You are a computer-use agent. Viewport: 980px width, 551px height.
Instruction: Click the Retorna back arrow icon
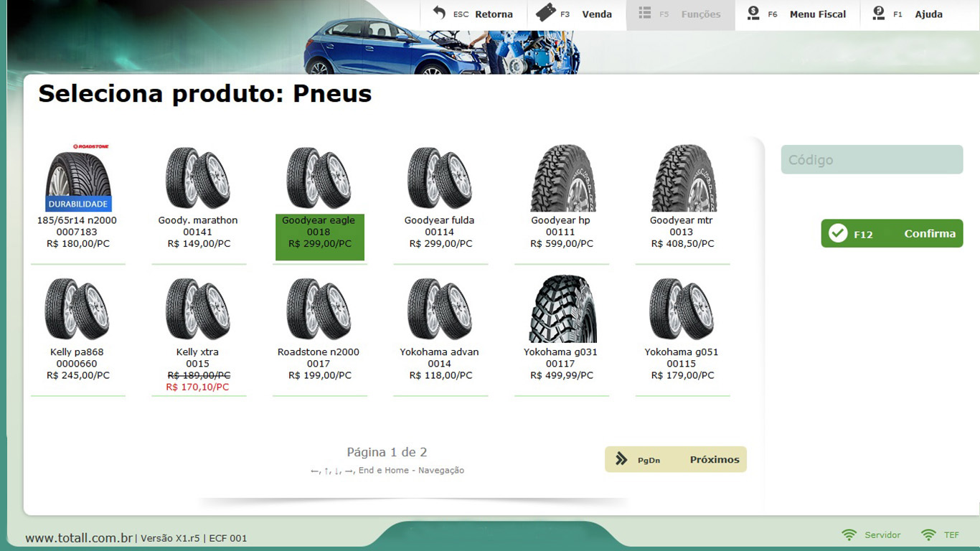[439, 13]
